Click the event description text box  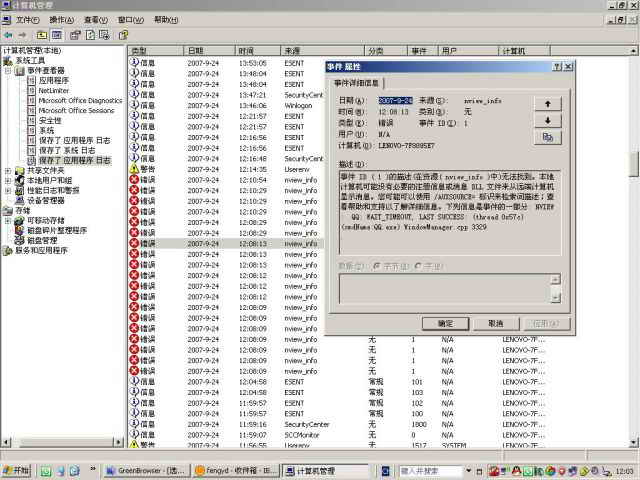tap(450, 213)
